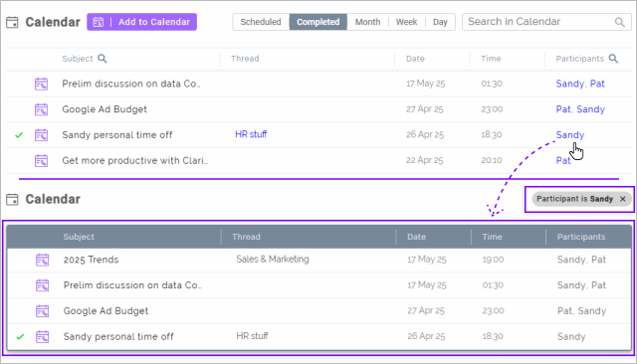
Task: Click the Subject column header in top table
Action: pyautogui.click(x=78, y=59)
